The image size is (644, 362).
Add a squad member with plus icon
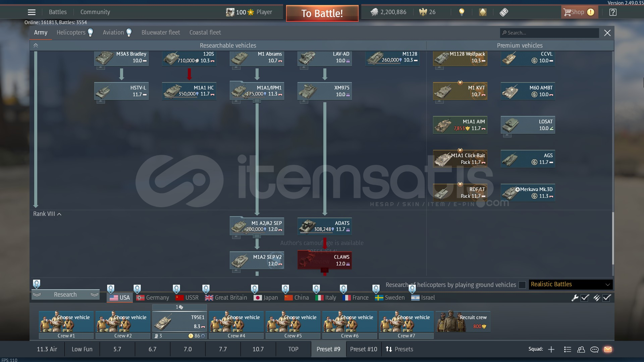pyautogui.click(x=551, y=349)
